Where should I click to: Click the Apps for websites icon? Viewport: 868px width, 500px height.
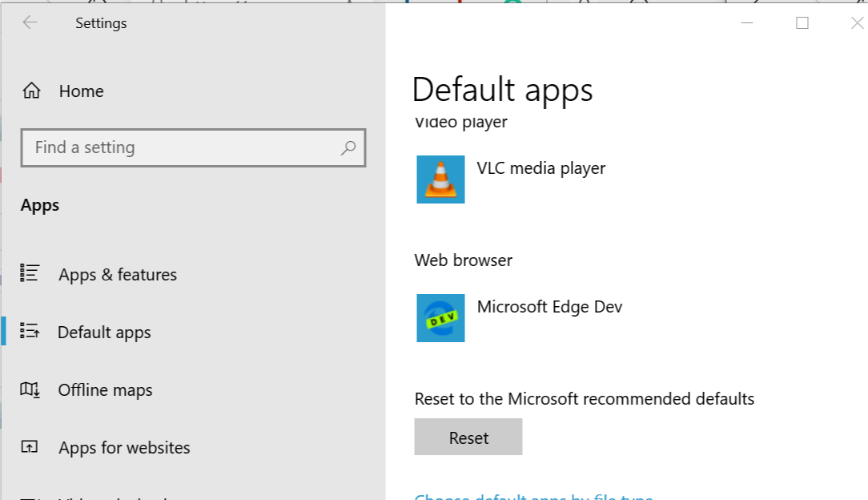(30, 446)
